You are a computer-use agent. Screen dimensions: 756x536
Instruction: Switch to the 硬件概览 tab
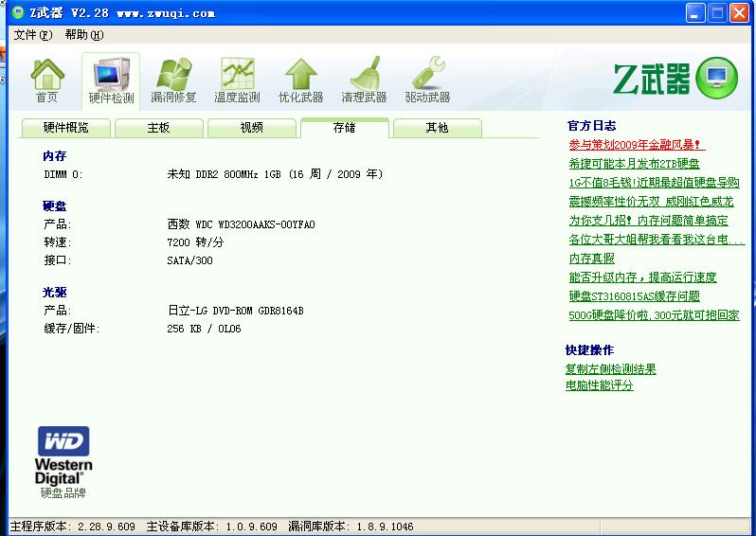(66, 128)
